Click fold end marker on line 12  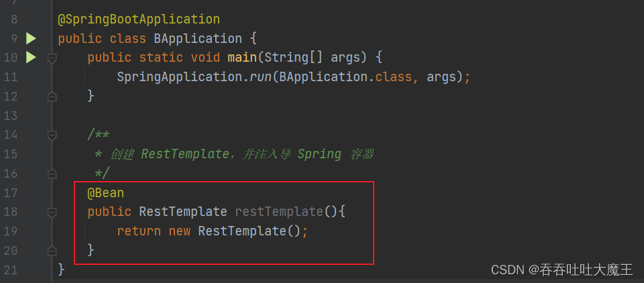point(52,97)
